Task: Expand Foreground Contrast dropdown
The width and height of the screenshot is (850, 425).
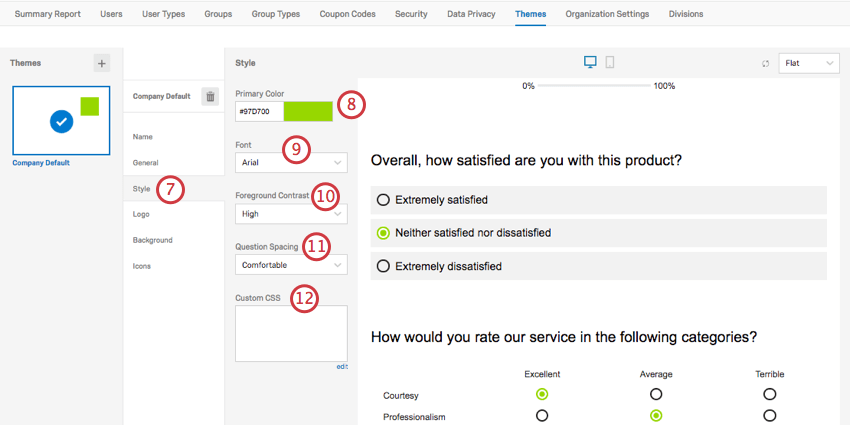Action: click(x=291, y=213)
